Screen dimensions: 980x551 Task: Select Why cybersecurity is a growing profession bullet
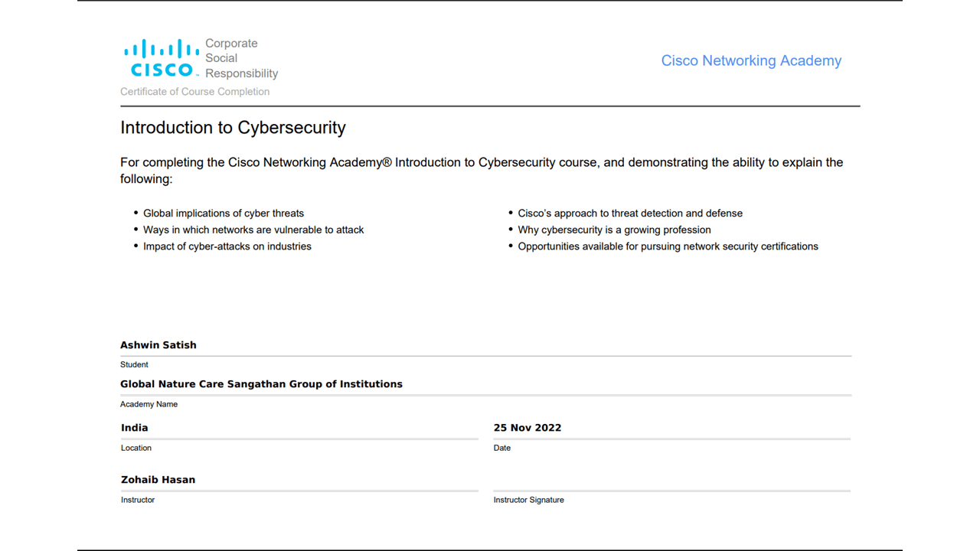click(615, 230)
